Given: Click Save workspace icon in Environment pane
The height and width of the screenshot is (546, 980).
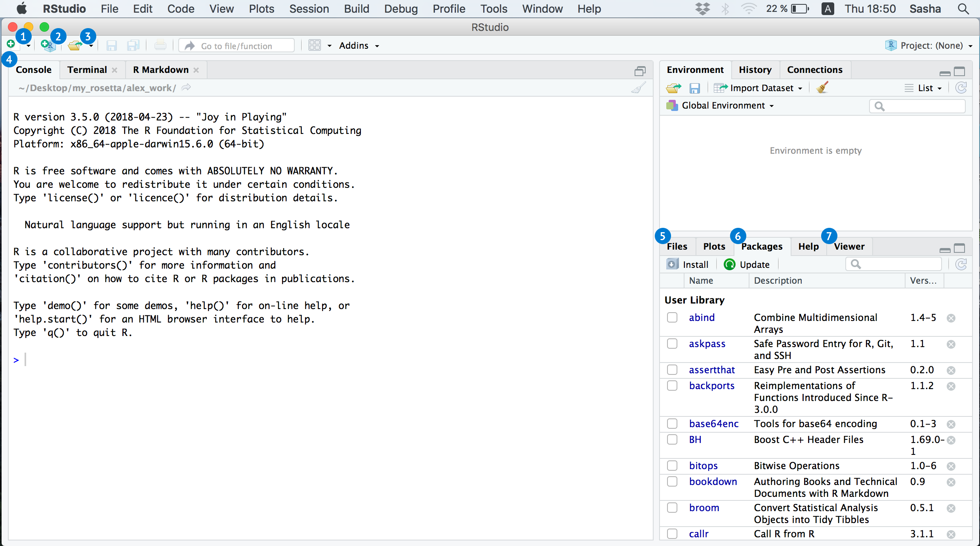Looking at the screenshot, I should (695, 88).
